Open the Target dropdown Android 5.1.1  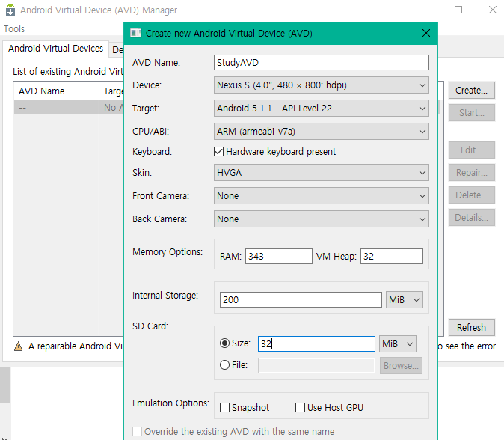pyautogui.click(x=321, y=108)
